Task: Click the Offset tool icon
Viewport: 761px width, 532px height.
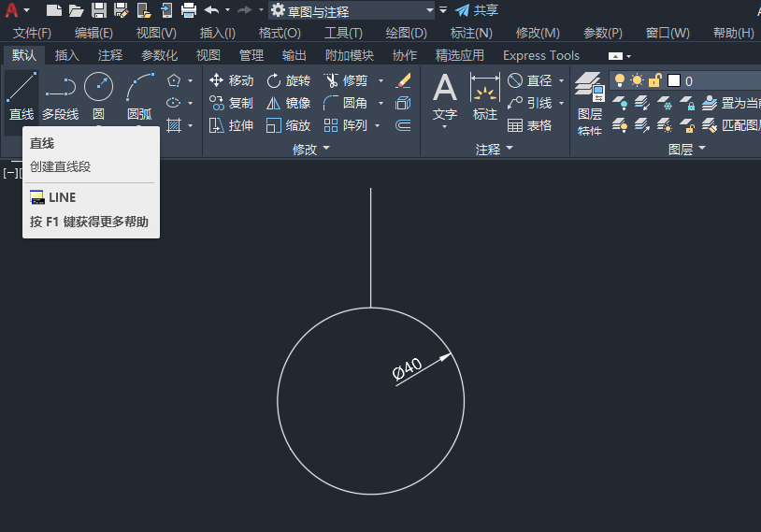Action: pyautogui.click(x=403, y=125)
